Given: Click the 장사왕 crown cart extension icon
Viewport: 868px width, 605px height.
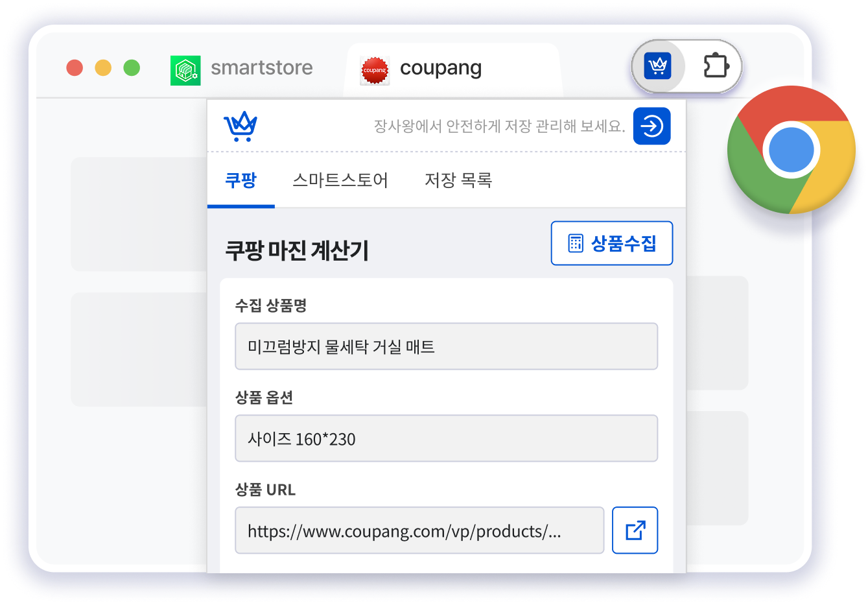Looking at the screenshot, I should pos(657,65).
